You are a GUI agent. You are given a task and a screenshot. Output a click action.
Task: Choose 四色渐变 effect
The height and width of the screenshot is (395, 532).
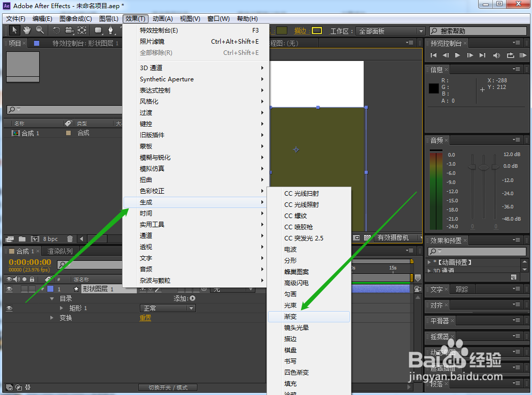pos(309,373)
